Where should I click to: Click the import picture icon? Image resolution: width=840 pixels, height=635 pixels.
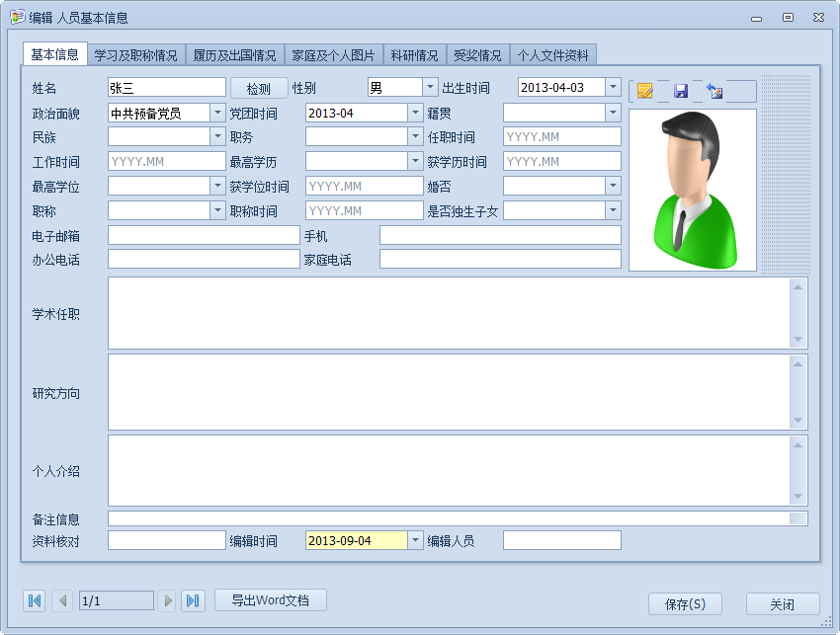[714, 91]
